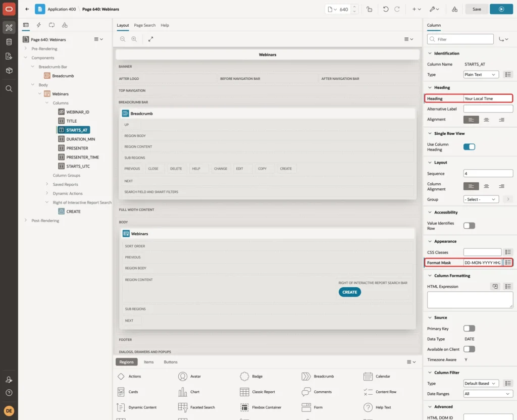517x420 pixels.
Task: Expand the Pre-Rendering tree node
Action: [x=25, y=48]
